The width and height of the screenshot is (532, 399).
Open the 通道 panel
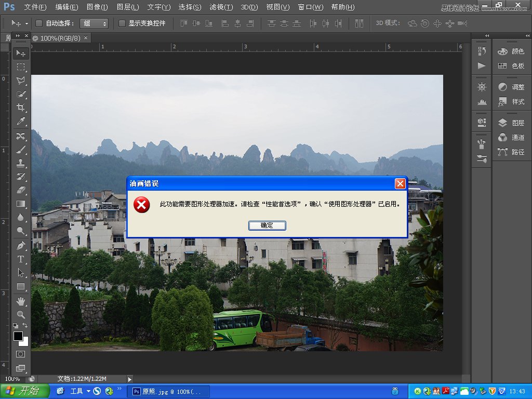(511, 137)
